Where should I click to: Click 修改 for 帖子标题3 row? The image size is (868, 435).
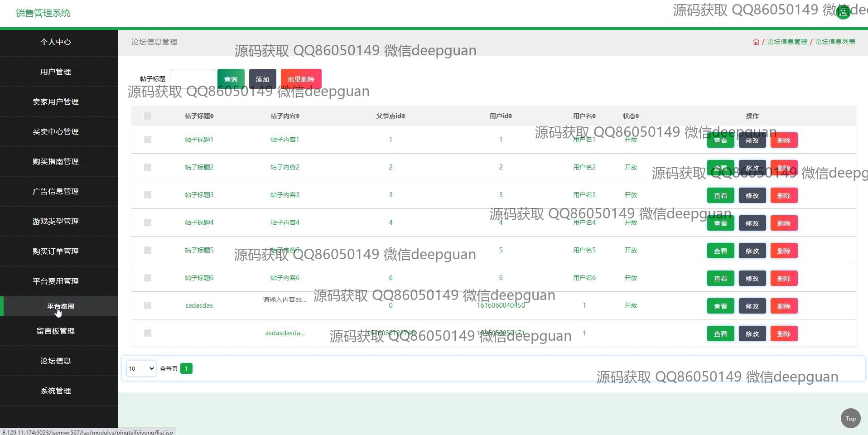coord(752,196)
